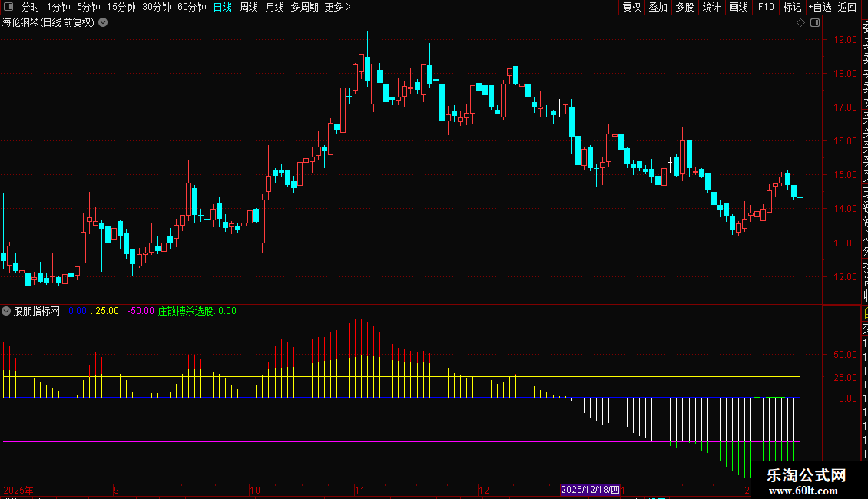Click the 12.00 price axis label
868x499 pixels.
pyautogui.click(x=845, y=277)
